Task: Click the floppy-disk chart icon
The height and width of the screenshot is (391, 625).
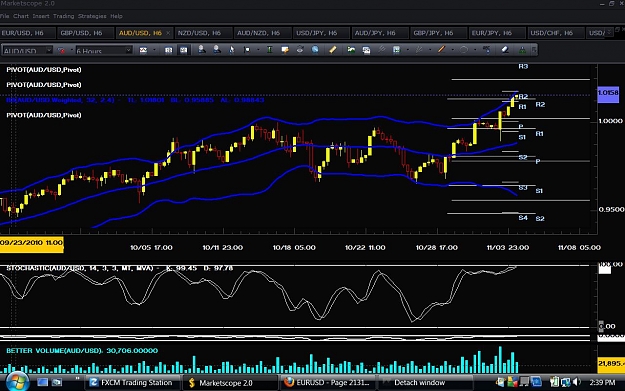Action: [x=397, y=50]
